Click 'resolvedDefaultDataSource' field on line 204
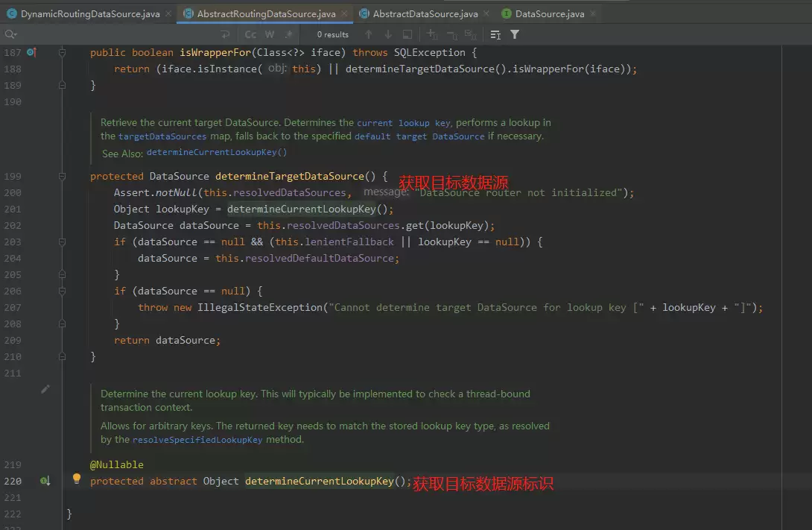 [x=319, y=258]
